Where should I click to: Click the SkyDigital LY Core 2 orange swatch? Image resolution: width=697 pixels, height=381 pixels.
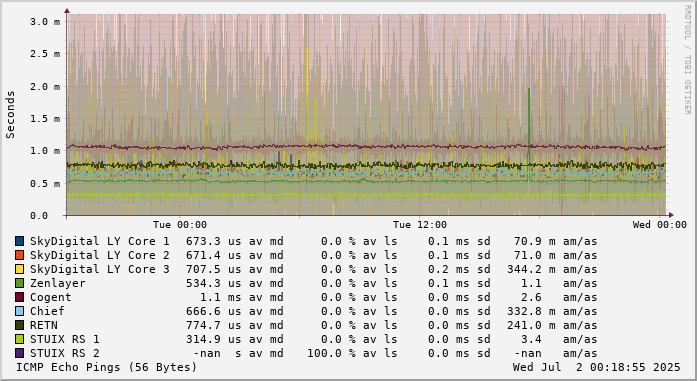pyautogui.click(x=20, y=255)
